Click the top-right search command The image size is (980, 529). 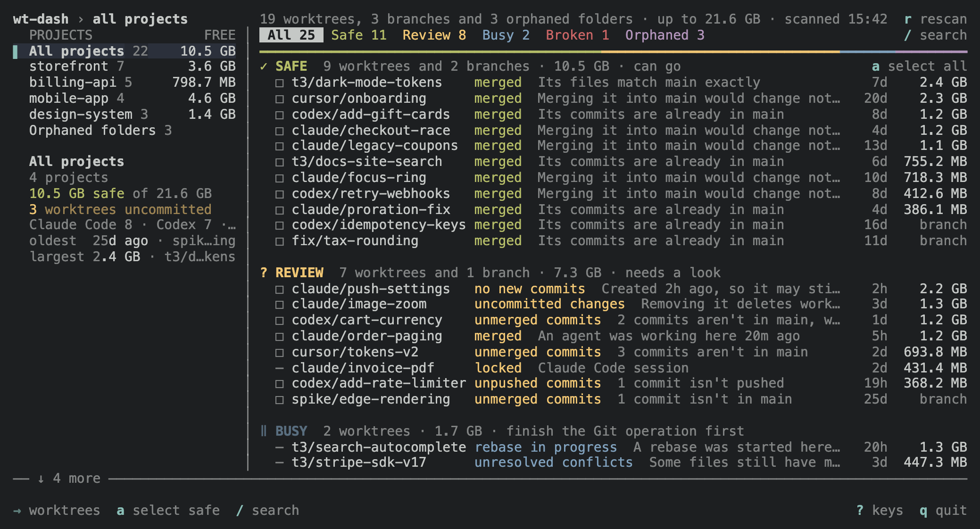936,35
